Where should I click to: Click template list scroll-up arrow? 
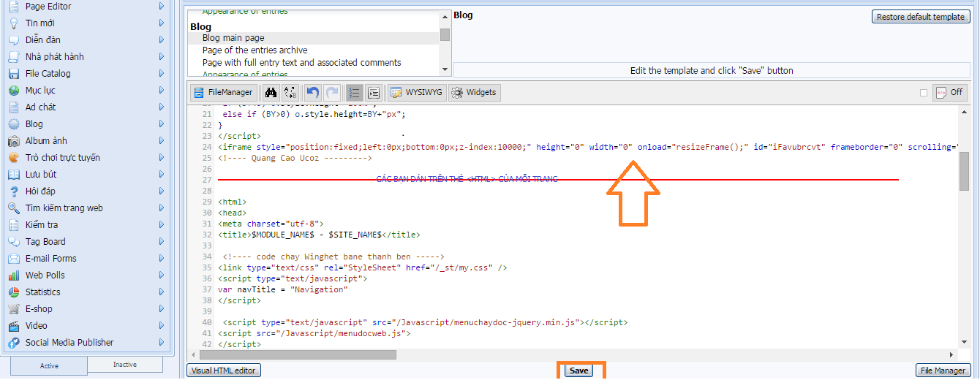click(x=445, y=15)
